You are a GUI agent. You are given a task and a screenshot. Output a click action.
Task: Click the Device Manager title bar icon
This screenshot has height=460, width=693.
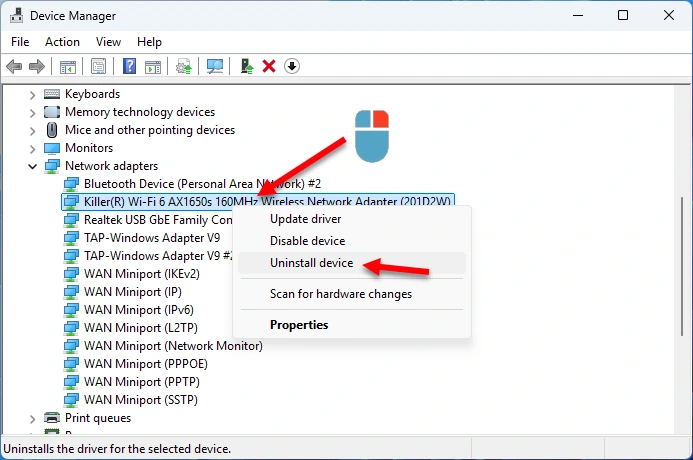coord(16,15)
